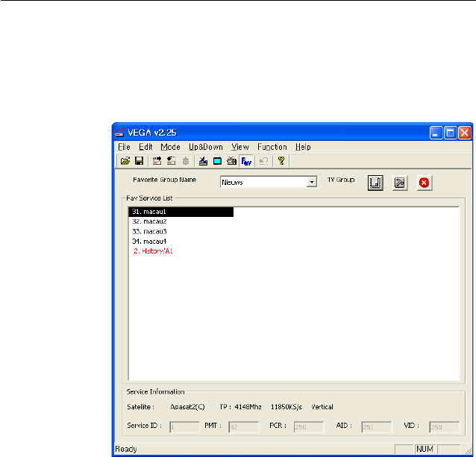Save using the floppy disk icon
Viewport: 476px width, 457px height.
click(x=139, y=161)
